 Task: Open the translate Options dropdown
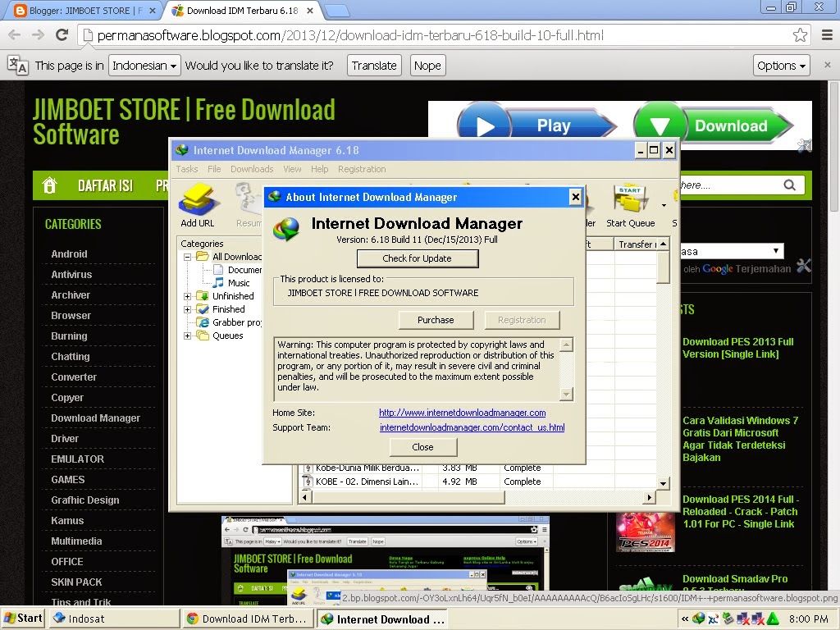point(781,66)
